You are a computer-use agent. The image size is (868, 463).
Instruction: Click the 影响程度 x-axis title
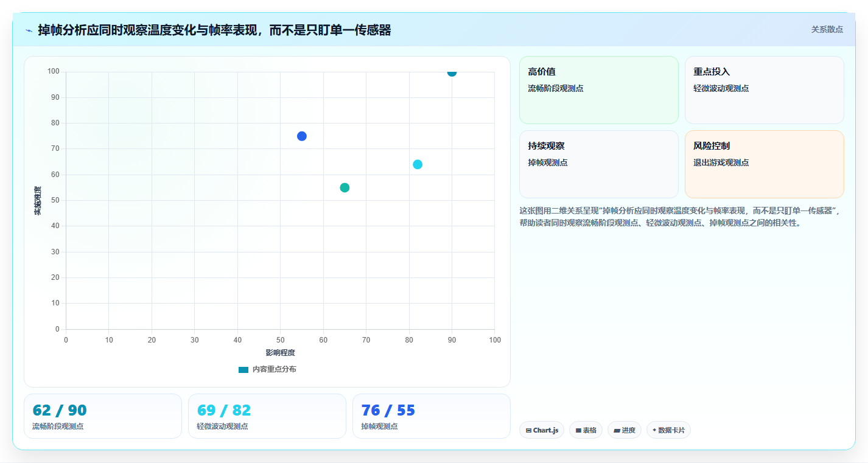tap(280, 353)
